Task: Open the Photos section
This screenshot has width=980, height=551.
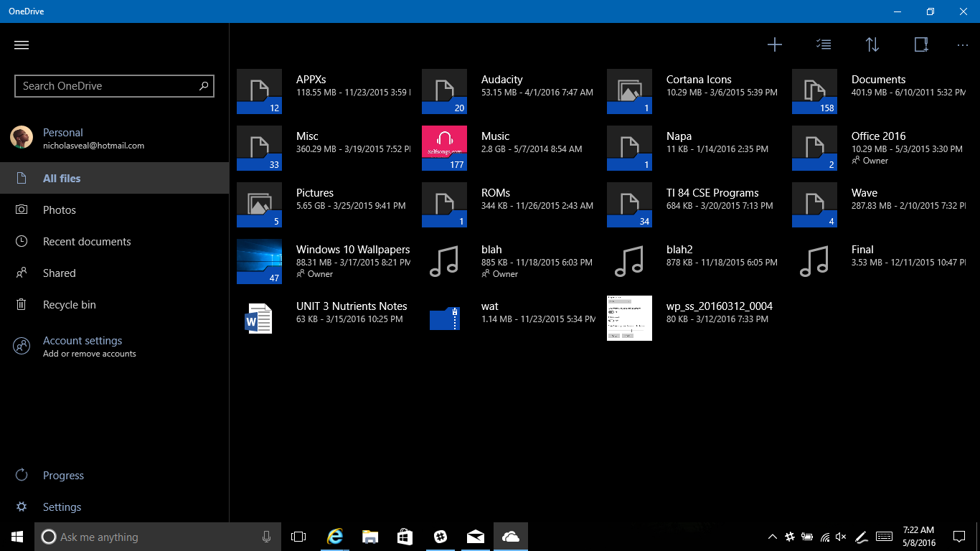Action: 115,209
